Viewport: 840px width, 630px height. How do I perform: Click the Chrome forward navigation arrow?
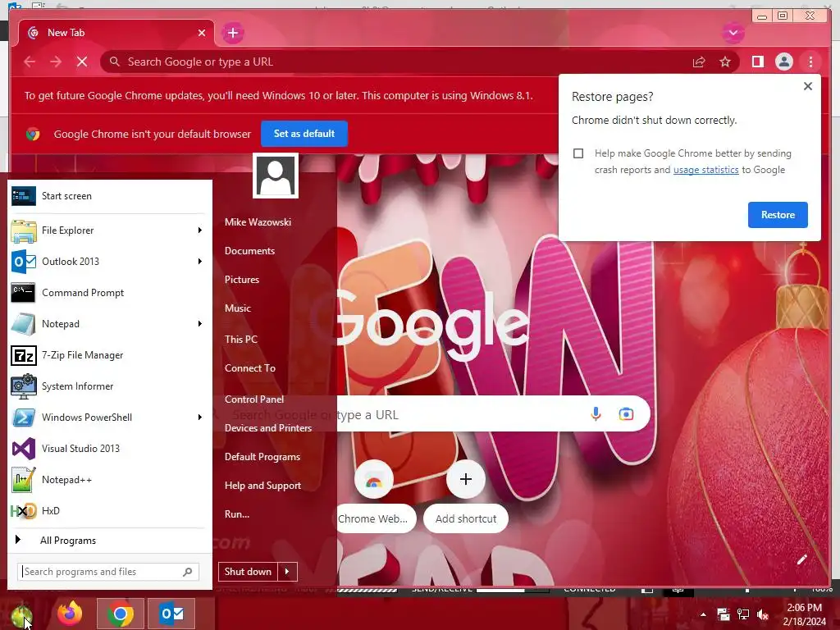pos(56,62)
